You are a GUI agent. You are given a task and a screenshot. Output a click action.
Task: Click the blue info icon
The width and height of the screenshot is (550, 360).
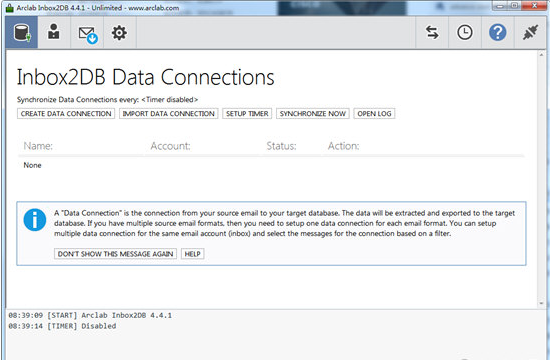(x=35, y=220)
